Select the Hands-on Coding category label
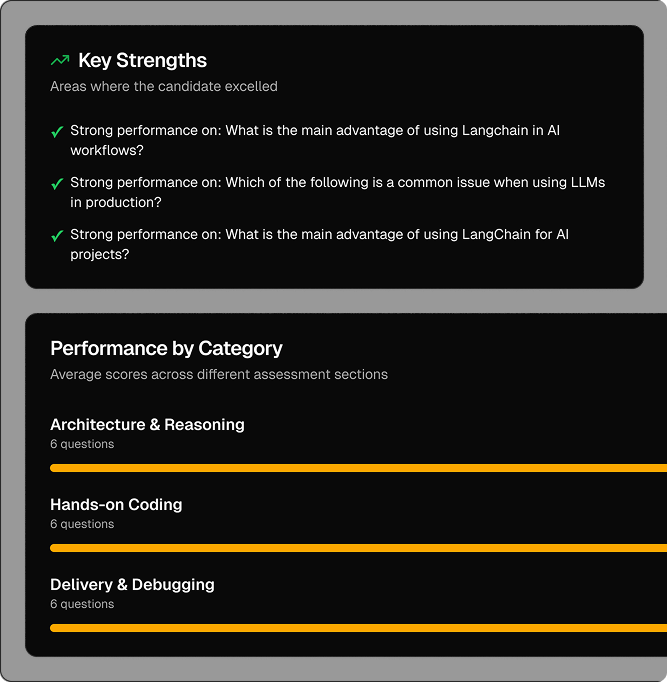This screenshot has width=667, height=682. tap(116, 505)
